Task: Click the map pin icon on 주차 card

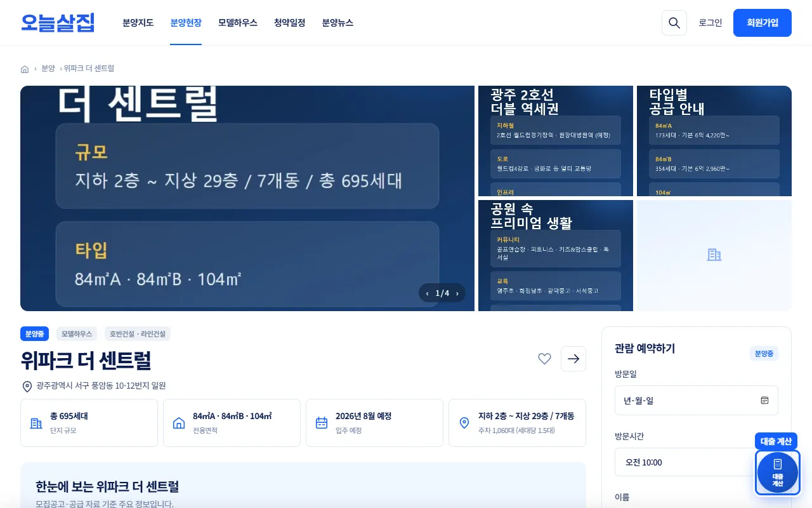Action: (464, 423)
